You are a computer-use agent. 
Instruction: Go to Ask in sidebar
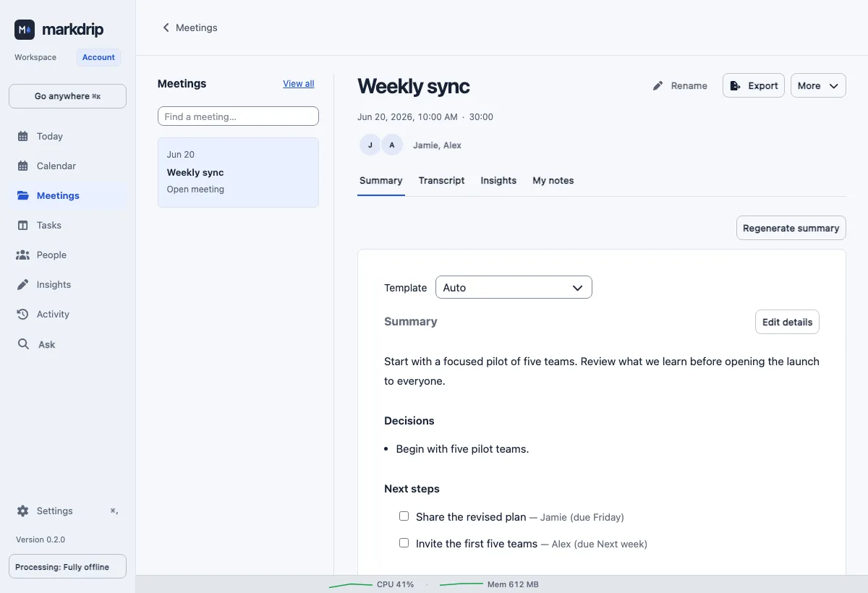tap(47, 344)
